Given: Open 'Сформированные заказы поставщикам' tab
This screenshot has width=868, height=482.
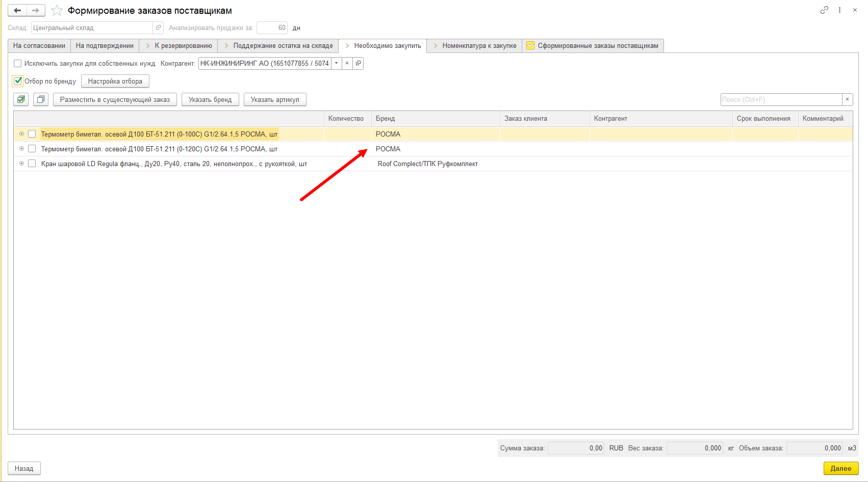Looking at the screenshot, I should [x=593, y=45].
